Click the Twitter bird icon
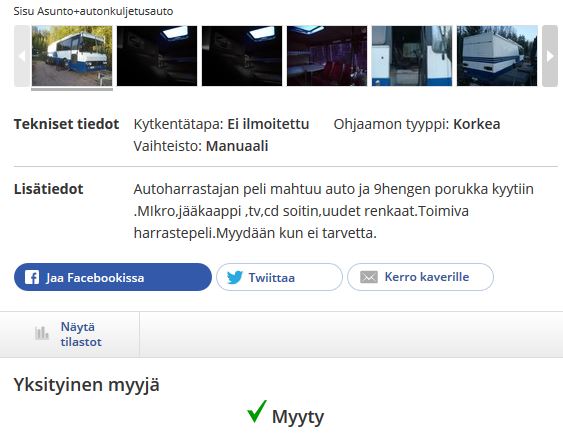Screen dimensions: 563x435 [235, 277]
